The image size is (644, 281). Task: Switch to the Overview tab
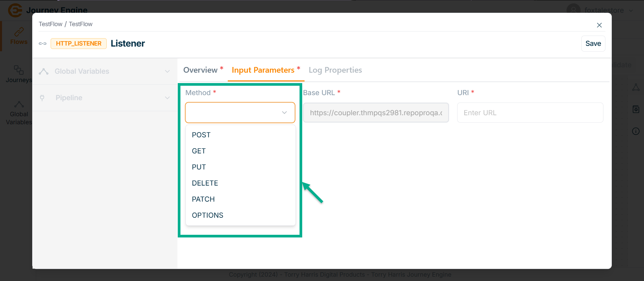tap(201, 70)
